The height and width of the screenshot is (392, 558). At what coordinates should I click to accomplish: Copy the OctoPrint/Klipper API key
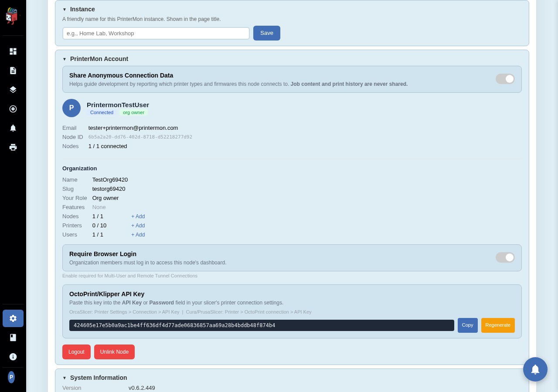click(468, 325)
